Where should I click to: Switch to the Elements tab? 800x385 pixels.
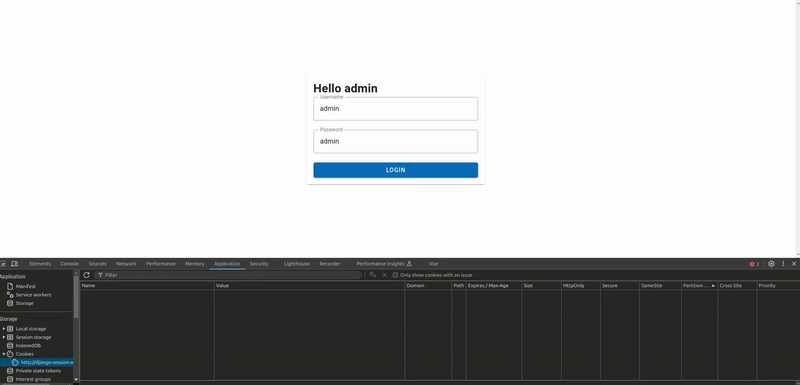coord(40,264)
